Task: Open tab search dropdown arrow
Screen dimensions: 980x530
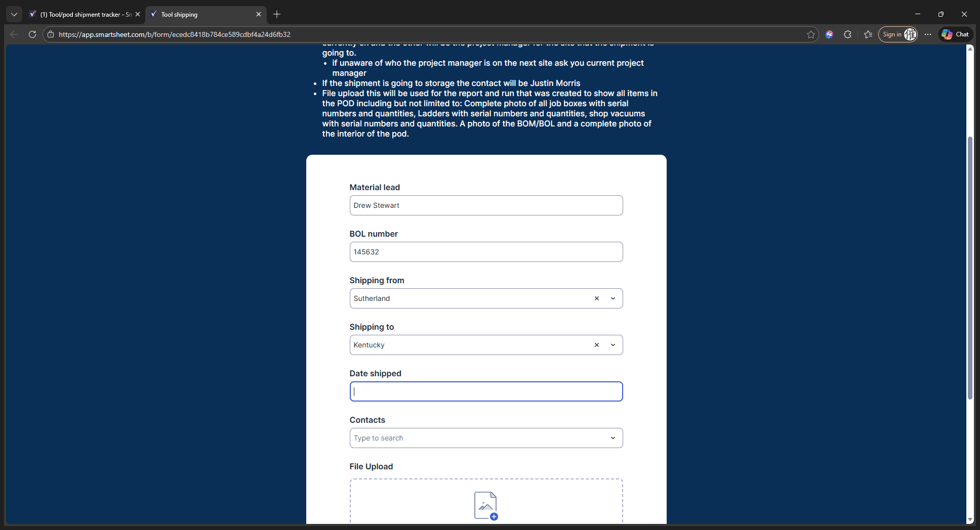Action: tap(14, 14)
